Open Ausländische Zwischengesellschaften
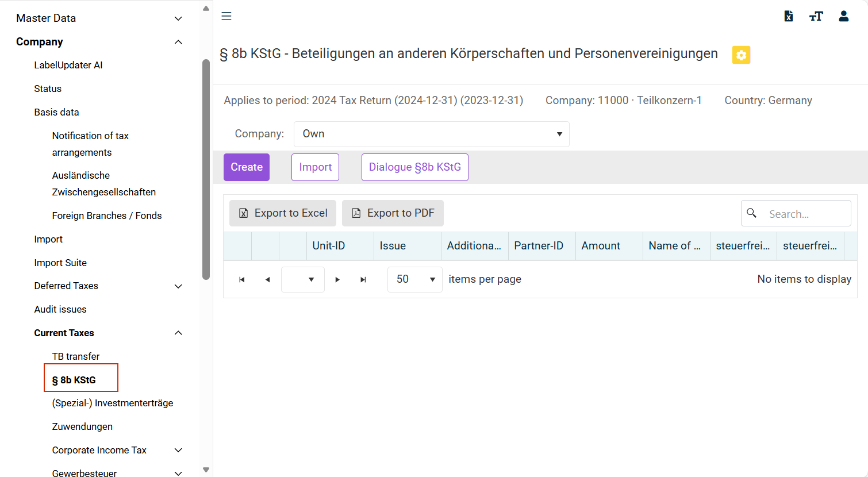 [104, 183]
